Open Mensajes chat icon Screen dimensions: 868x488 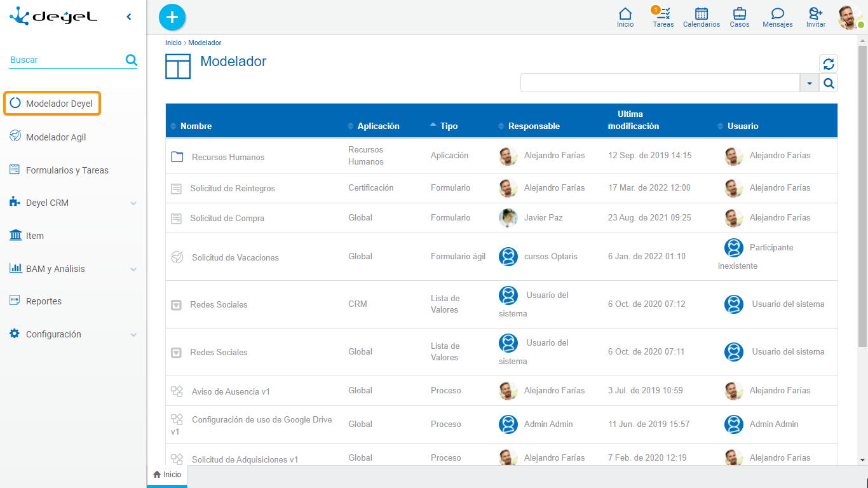point(778,17)
